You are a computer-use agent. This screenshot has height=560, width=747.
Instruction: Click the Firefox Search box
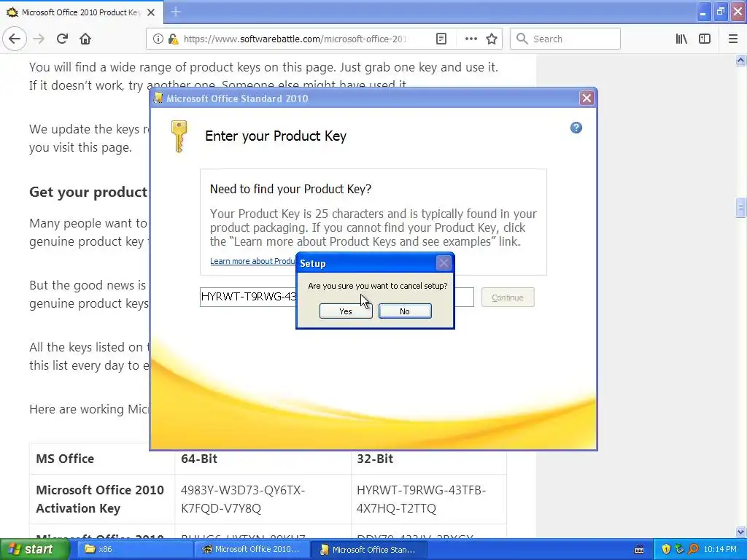coord(565,39)
